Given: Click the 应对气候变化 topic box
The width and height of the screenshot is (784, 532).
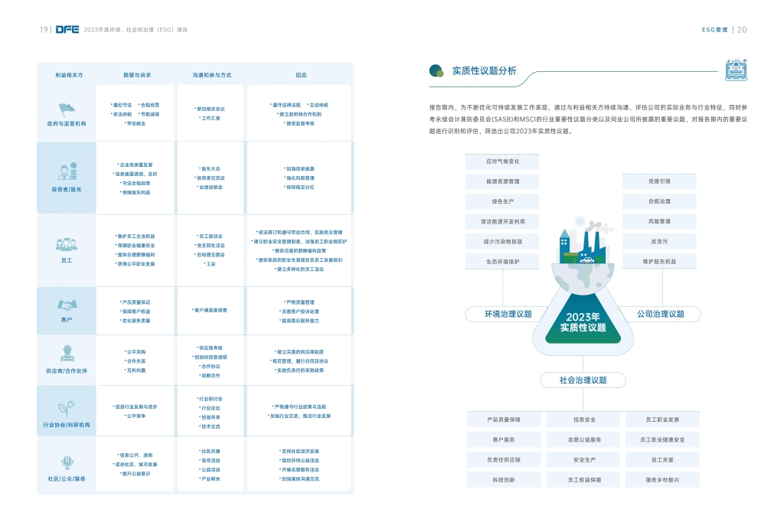Looking at the screenshot, I should click(x=502, y=162).
